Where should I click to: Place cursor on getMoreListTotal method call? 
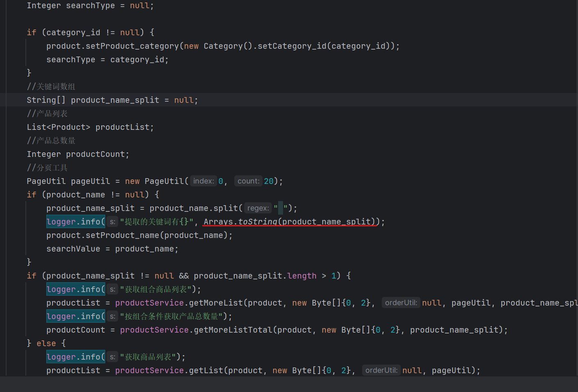pyautogui.click(x=233, y=330)
